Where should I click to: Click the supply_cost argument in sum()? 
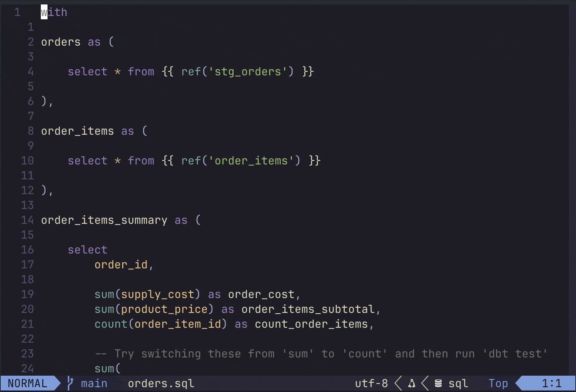[x=158, y=294]
